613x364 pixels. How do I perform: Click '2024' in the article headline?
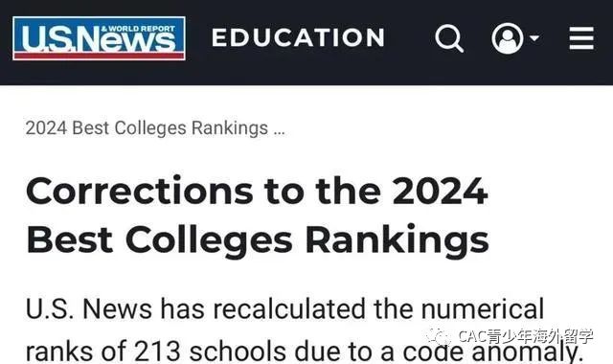coord(441,191)
